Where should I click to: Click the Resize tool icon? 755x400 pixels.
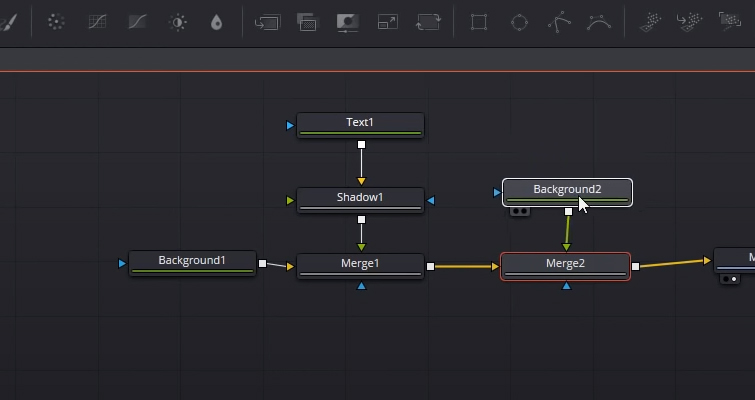tap(388, 22)
